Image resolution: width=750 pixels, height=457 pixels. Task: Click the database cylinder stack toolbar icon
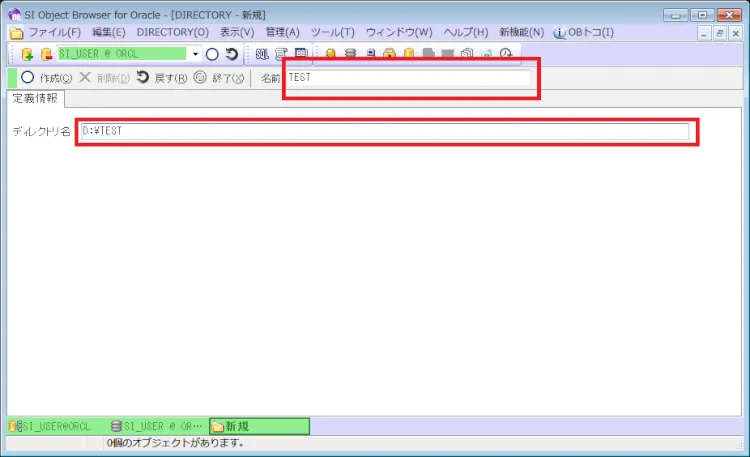tap(350, 54)
